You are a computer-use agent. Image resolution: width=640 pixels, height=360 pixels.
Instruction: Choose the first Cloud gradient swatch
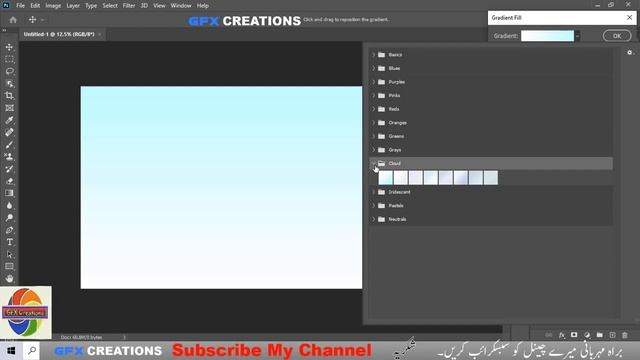[385, 178]
